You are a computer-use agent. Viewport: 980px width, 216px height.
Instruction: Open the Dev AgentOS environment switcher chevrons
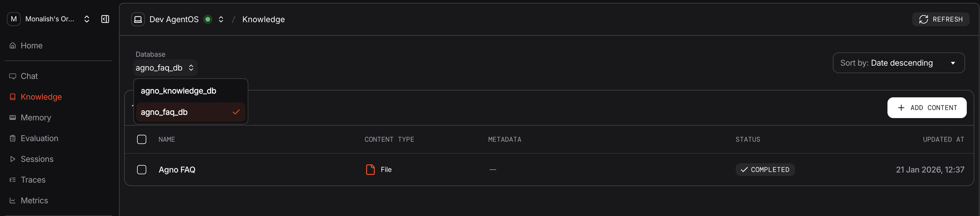coord(221,19)
